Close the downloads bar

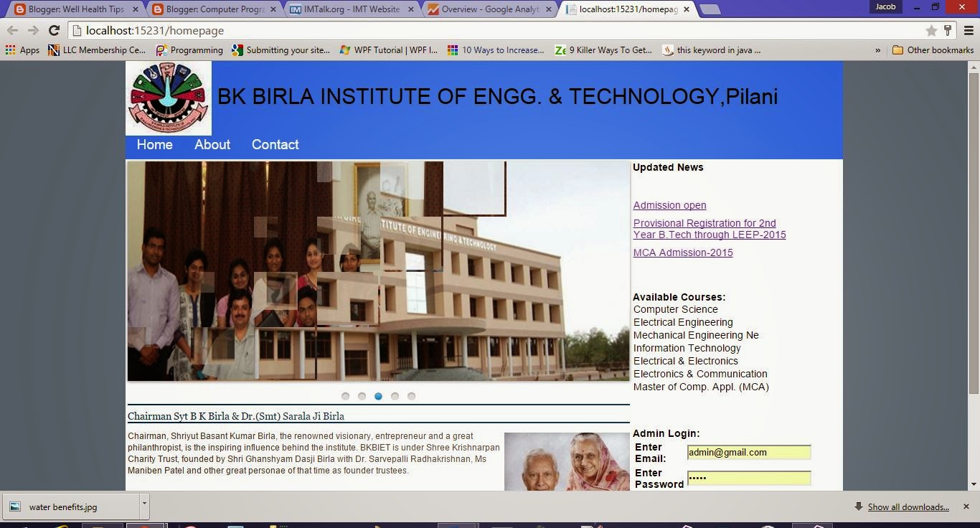pyautogui.click(x=966, y=506)
